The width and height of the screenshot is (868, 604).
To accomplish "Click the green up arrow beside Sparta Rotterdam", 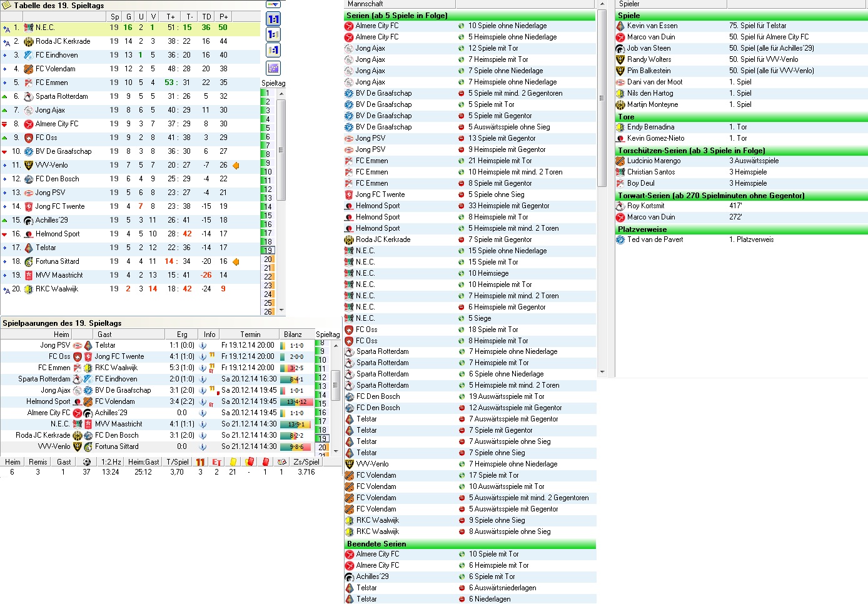I will 5,96.
